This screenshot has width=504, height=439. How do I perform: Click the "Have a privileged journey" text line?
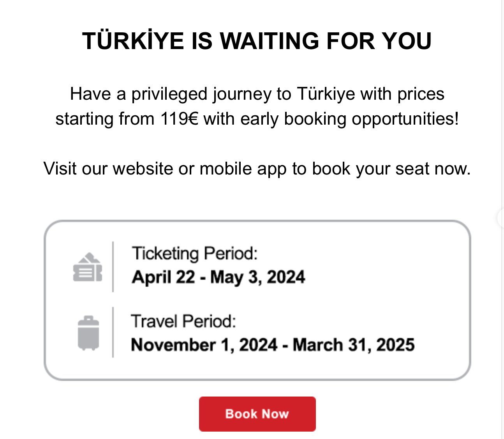[156, 94]
